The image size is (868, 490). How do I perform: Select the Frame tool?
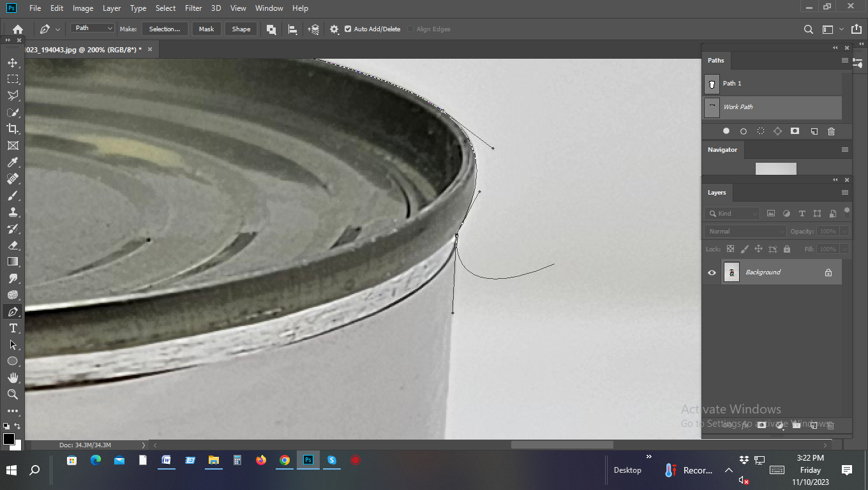coord(12,145)
